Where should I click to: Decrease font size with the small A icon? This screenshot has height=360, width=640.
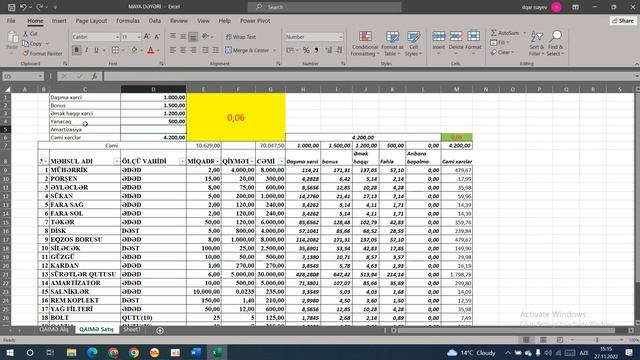point(157,37)
